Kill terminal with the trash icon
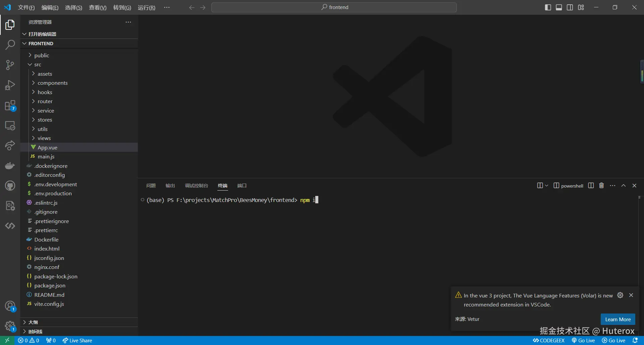644x345 pixels. pyautogui.click(x=601, y=186)
